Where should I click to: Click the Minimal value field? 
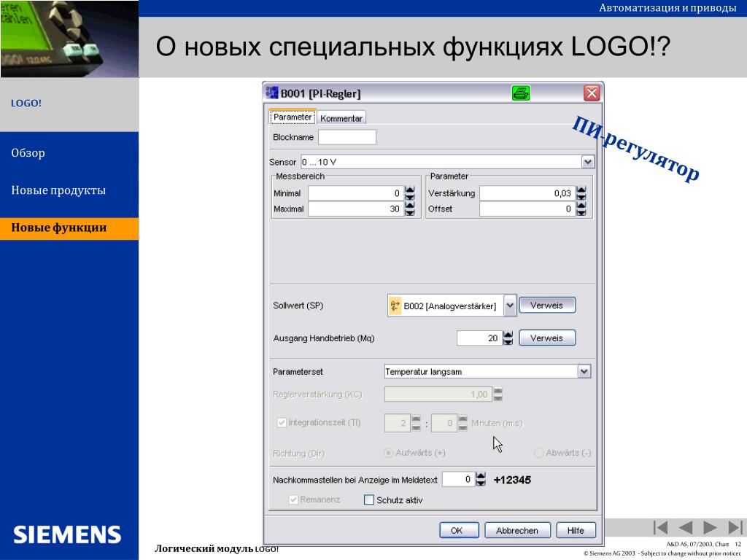(x=355, y=193)
